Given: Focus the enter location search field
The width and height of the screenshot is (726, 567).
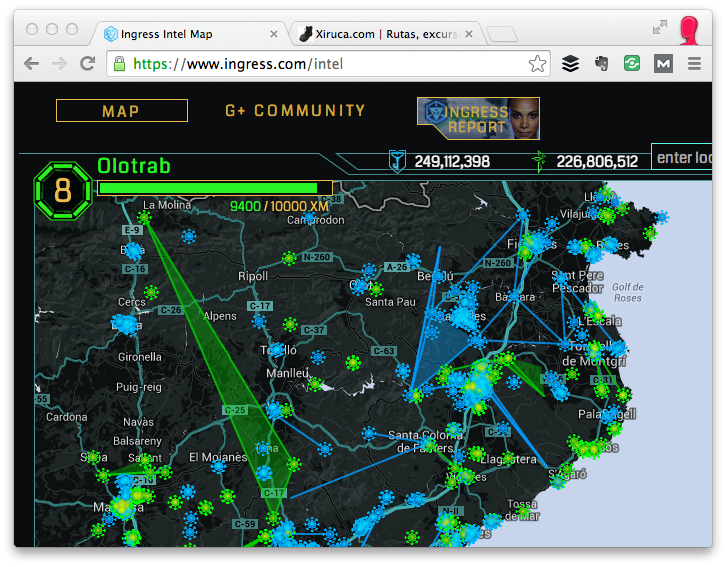Looking at the screenshot, I should (683, 158).
